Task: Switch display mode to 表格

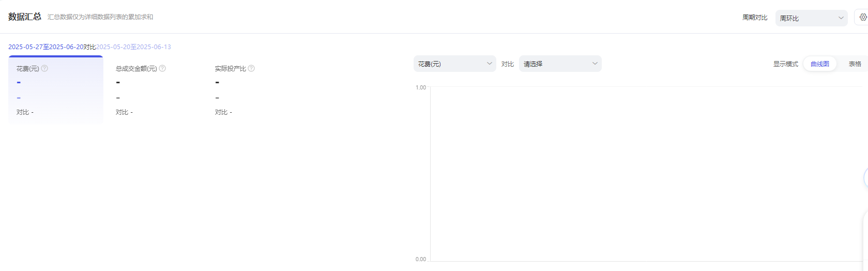Action: 855,64
